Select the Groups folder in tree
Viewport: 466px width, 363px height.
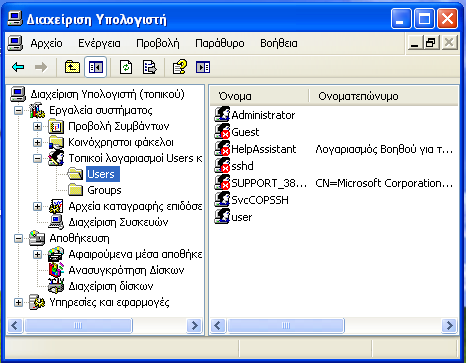[104, 190]
